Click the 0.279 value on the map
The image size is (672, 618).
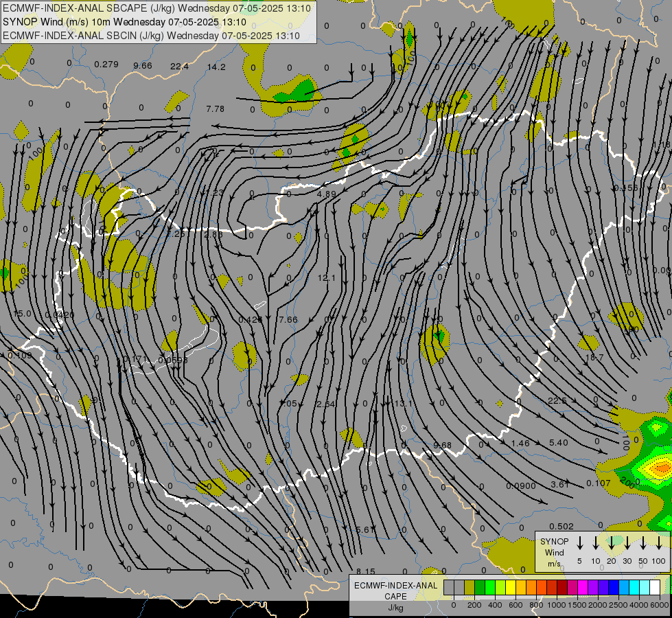[x=106, y=65]
